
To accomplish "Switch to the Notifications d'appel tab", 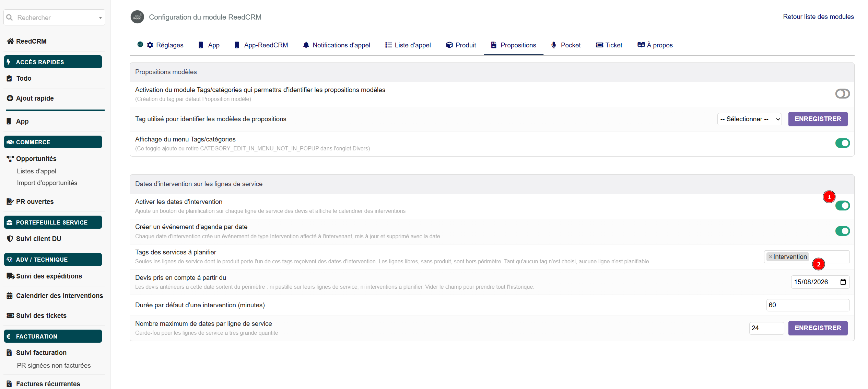I will (x=336, y=45).
